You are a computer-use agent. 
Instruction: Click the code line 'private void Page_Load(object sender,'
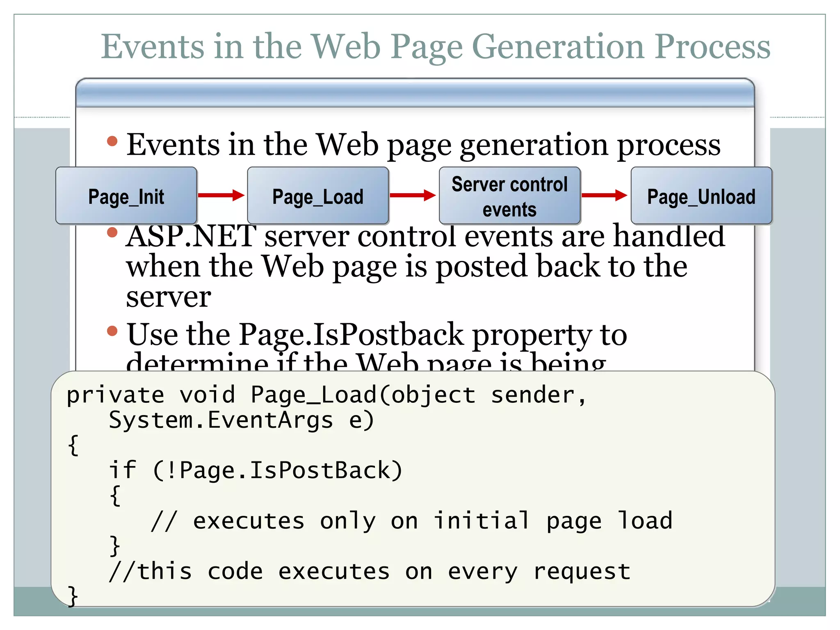[326, 396]
